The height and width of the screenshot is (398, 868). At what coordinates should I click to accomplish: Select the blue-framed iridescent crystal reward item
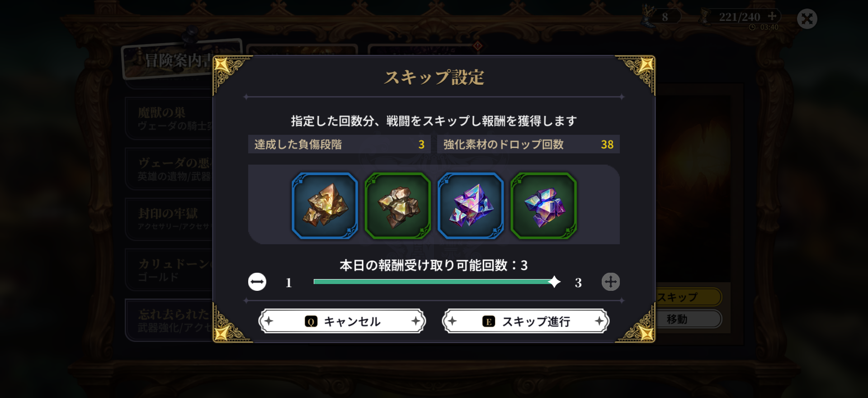(471, 206)
